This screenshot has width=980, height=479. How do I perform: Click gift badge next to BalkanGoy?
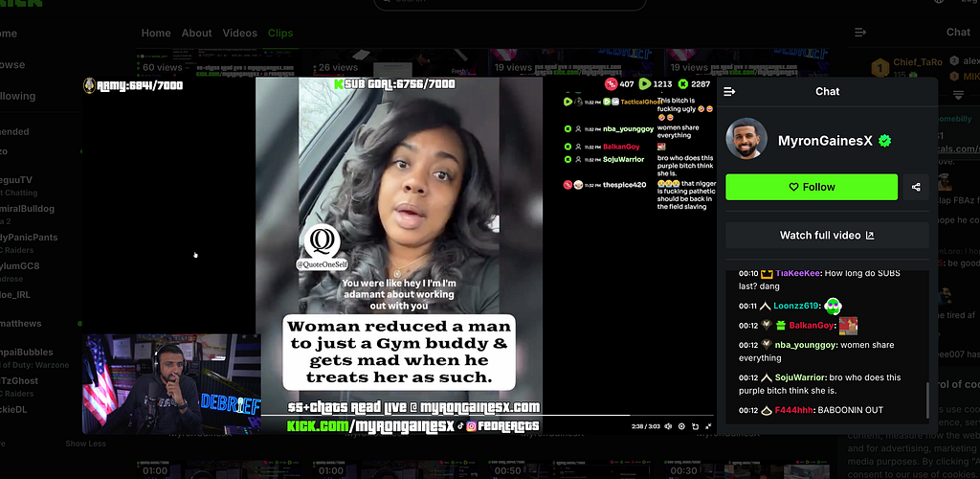(781, 325)
